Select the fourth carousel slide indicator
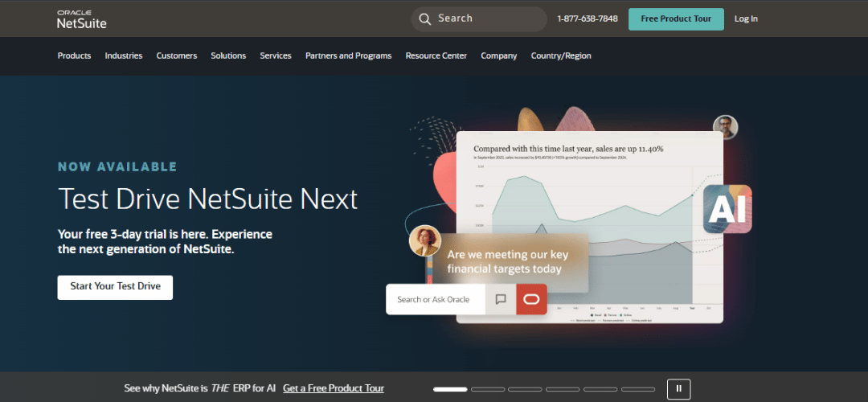868x402 pixels. pyautogui.click(x=563, y=389)
